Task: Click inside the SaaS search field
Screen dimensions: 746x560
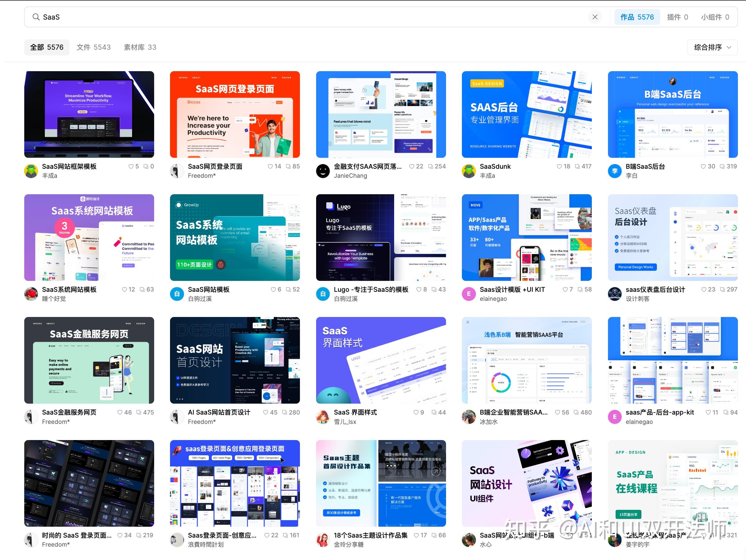Action: pyautogui.click(x=303, y=17)
